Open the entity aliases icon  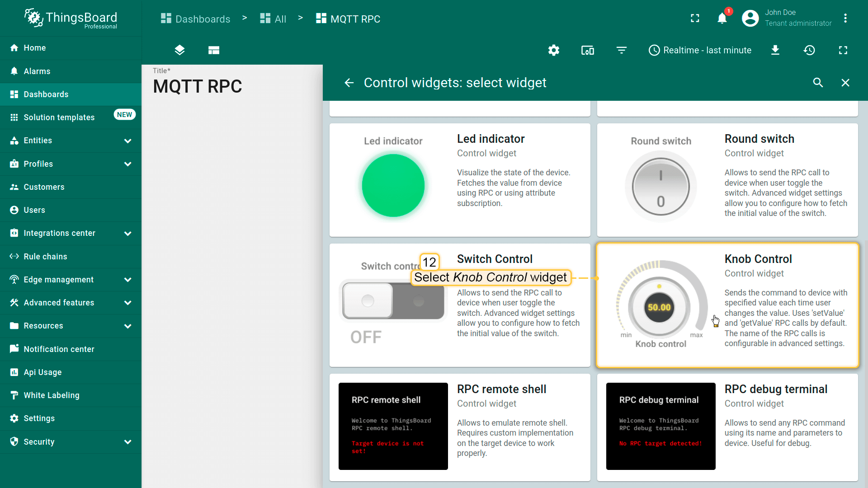point(587,50)
